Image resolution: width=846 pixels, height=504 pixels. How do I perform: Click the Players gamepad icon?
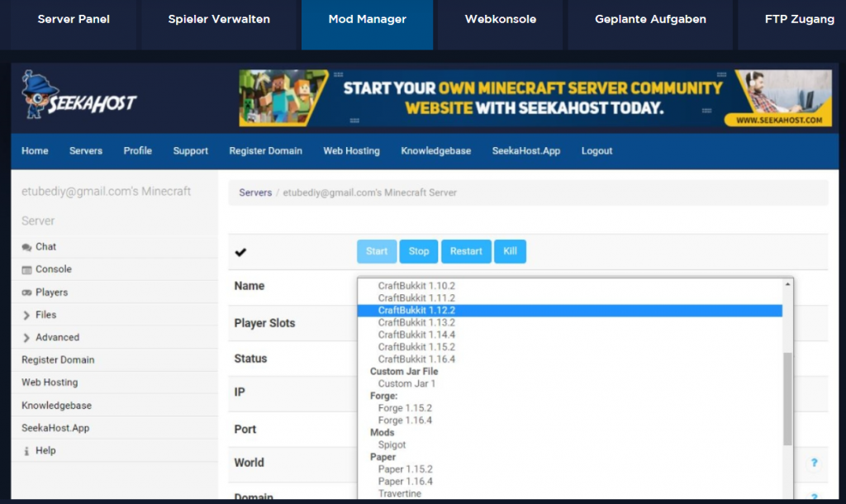point(26,292)
